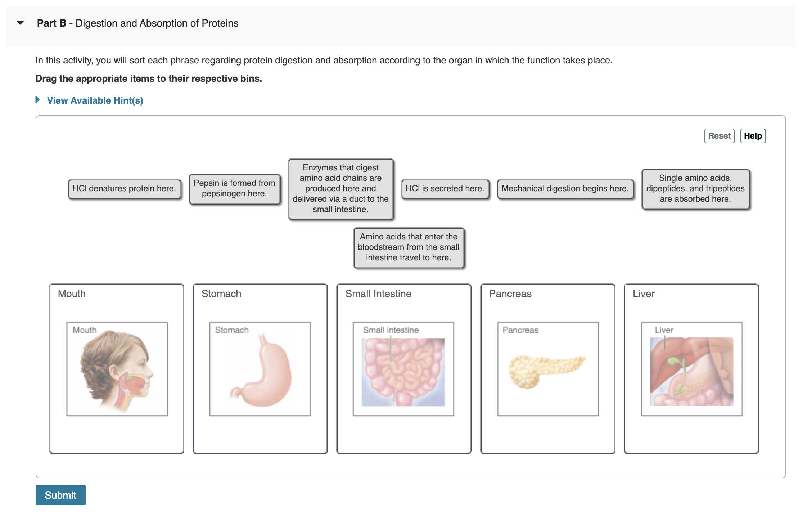
Task: Click the Stomach illustration
Action: click(x=260, y=369)
